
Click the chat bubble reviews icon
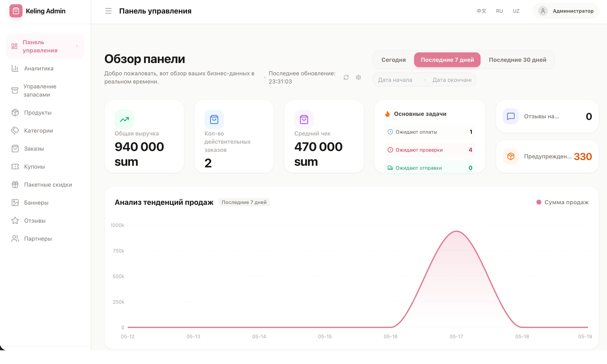pyautogui.click(x=510, y=116)
